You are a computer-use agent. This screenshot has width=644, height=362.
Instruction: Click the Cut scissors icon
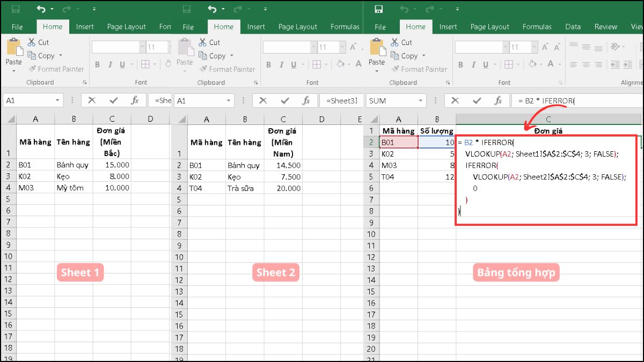pos(394,42)
